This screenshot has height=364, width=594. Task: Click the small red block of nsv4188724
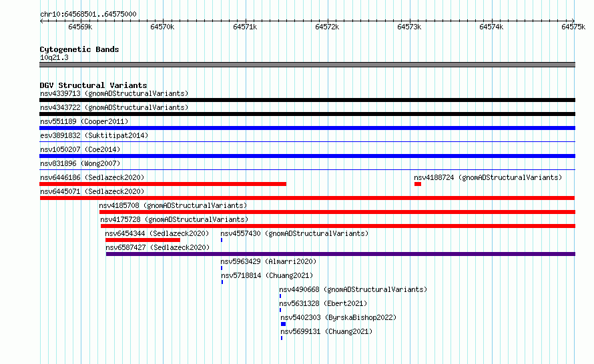[x=418, y=184]
